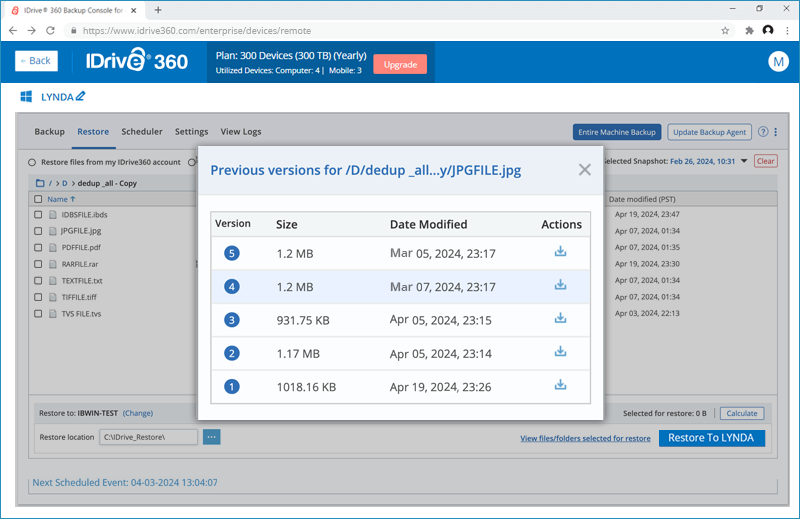Download version 1 dated Apr 19, 2024

[560, 385]
